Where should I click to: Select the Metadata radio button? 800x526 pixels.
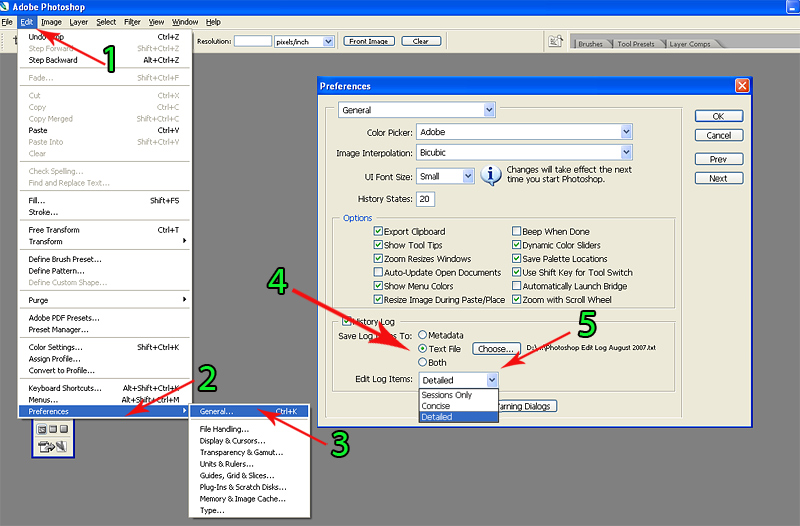point(422,335)
